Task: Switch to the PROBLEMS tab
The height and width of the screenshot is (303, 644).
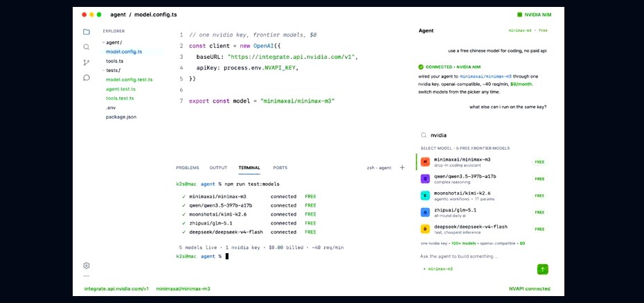Action: pyautogui.click(x=187, y=168)
